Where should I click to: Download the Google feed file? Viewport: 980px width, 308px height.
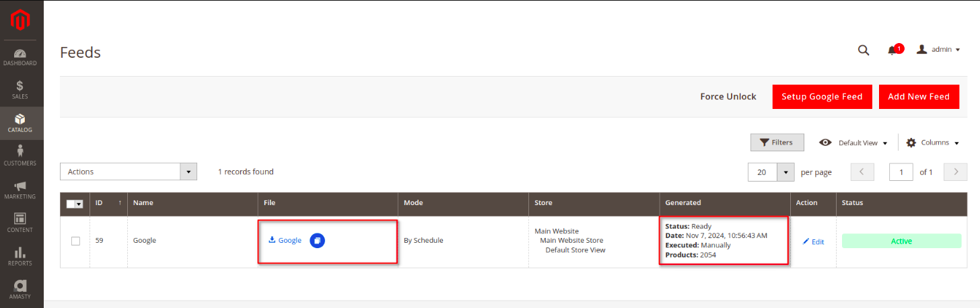pos(285,240)
